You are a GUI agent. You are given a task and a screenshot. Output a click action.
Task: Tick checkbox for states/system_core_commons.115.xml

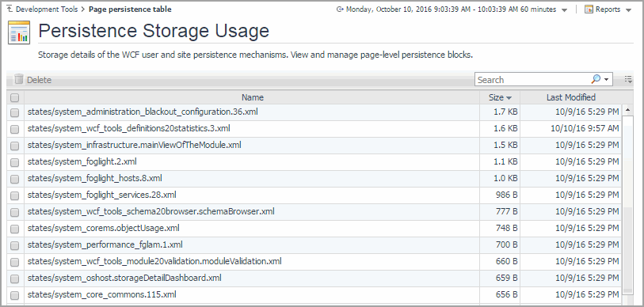point(15,295)
